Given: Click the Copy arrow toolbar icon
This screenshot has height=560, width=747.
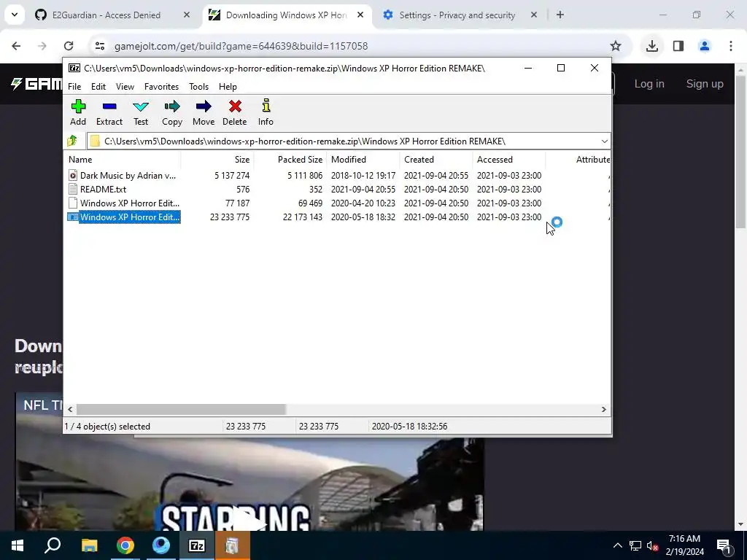Looking at the screenshot, I should point(172,106).
